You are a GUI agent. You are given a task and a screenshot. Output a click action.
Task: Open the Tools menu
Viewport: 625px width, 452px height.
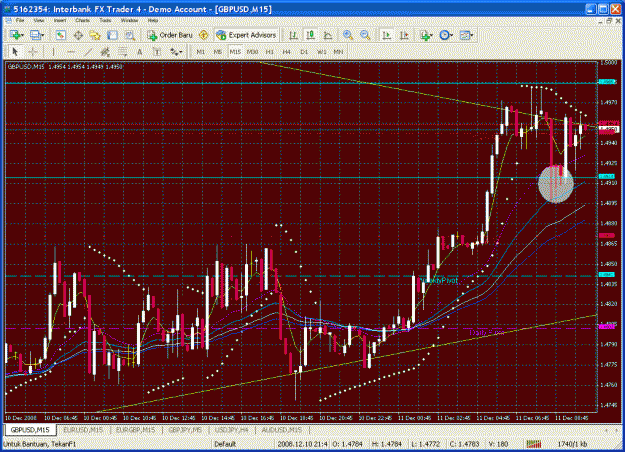point(105,20)
